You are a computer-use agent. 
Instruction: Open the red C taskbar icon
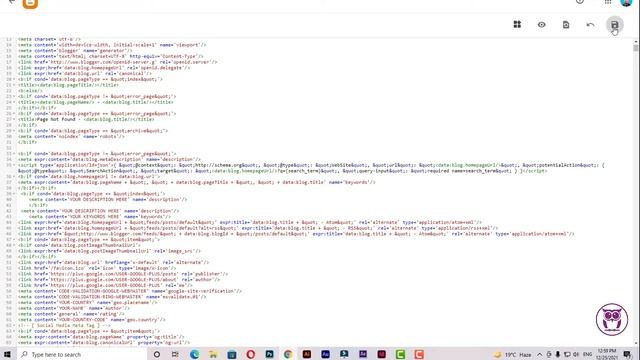[419, 354]
